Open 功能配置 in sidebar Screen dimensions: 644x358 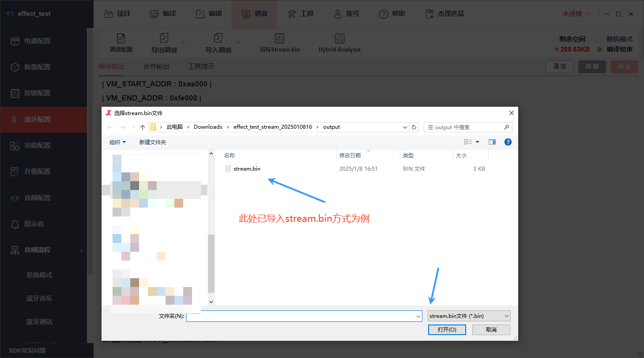coord(44,145)
